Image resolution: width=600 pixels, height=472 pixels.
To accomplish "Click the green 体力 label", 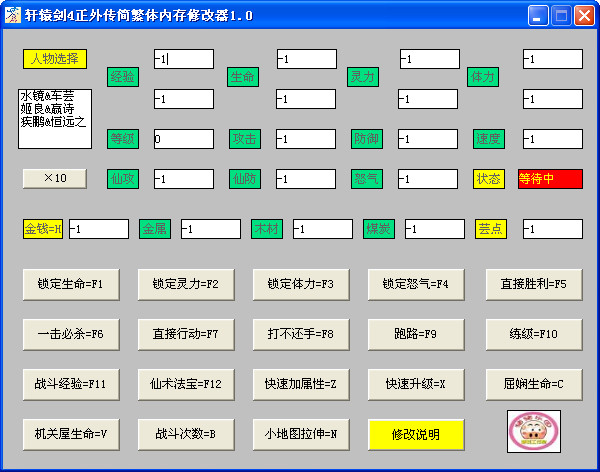I will coord(483,77).
